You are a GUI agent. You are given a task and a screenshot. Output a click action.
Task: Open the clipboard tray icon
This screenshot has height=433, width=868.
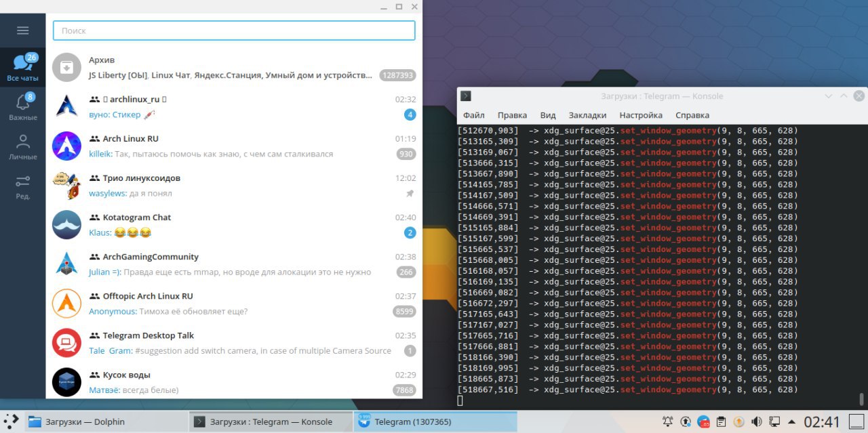click(x=722, y=421)
